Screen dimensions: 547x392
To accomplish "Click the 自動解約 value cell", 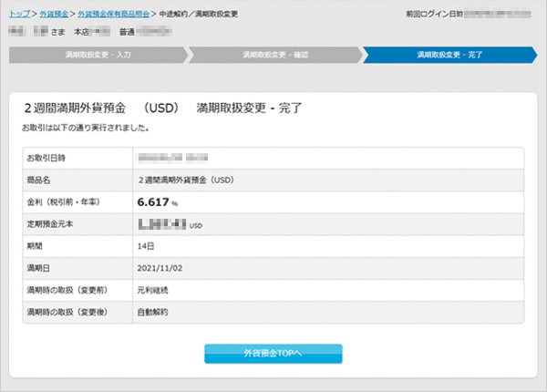I will coord(152,312).
